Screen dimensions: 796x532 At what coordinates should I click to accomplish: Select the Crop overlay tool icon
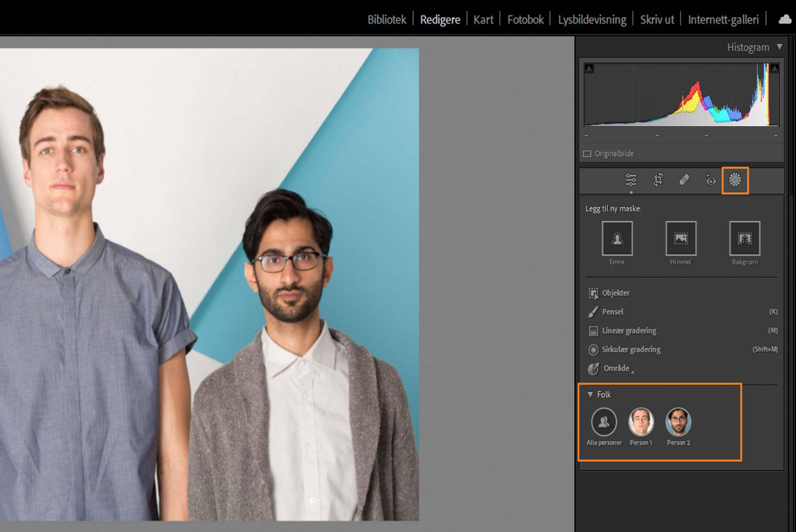(x=658, y=180)
